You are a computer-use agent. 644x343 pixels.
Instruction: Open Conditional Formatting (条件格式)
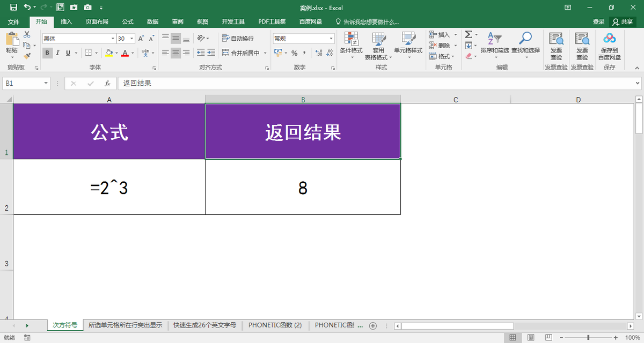[351, 43]
